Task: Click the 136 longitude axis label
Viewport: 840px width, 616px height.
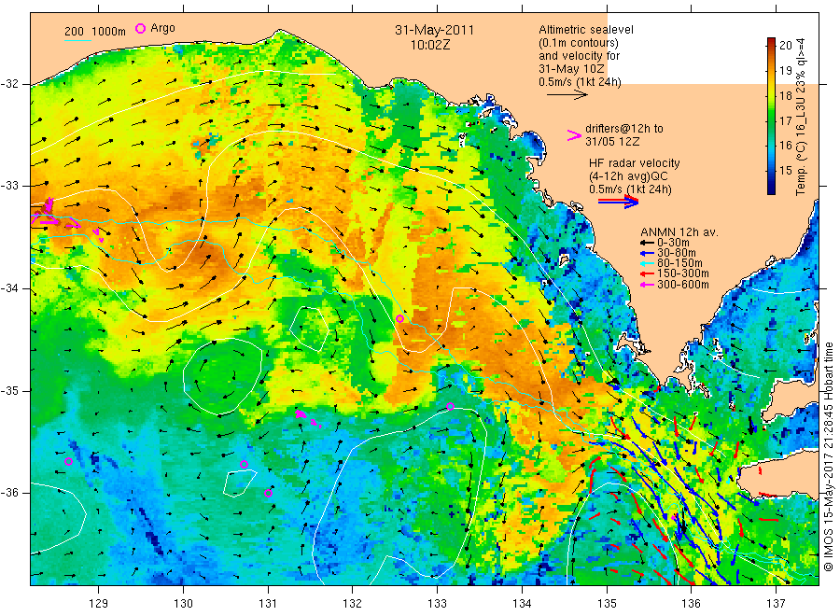Action: [691, 603]
